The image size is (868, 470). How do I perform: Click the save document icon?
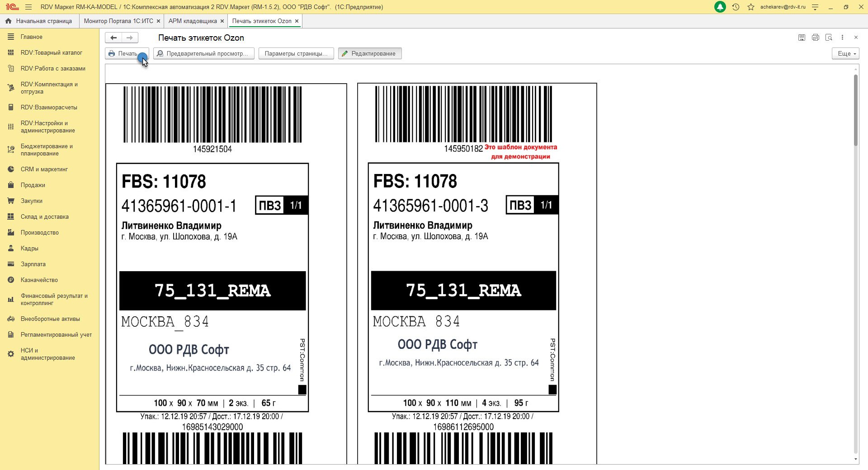coord(802,38)
